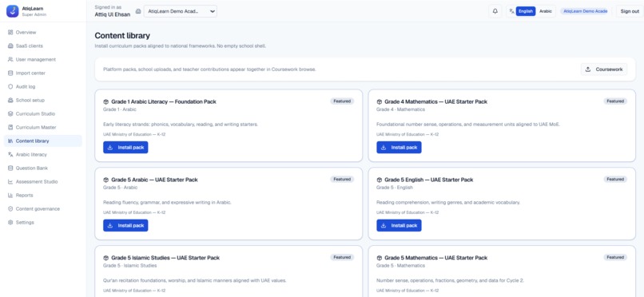This screenshot has height=297, width=644.
Task: Click package icon of Grade 5 Islamic Studies
Action: 105,258
